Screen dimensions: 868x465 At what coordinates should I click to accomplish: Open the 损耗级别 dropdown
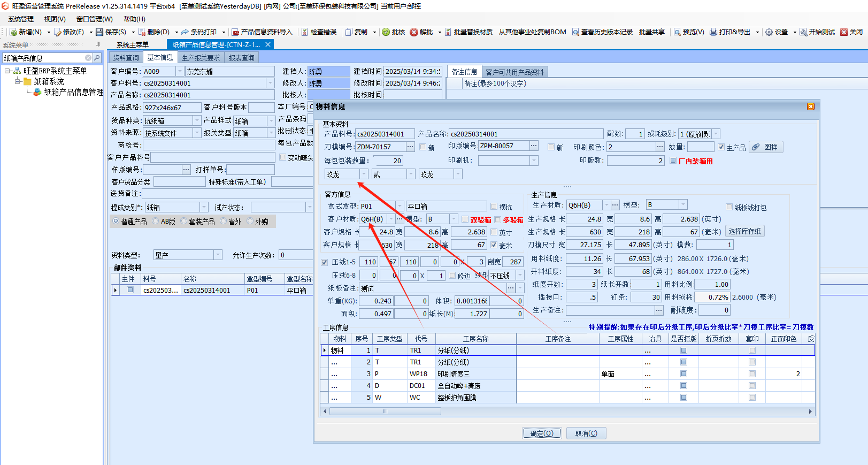(x=716, y=134)
